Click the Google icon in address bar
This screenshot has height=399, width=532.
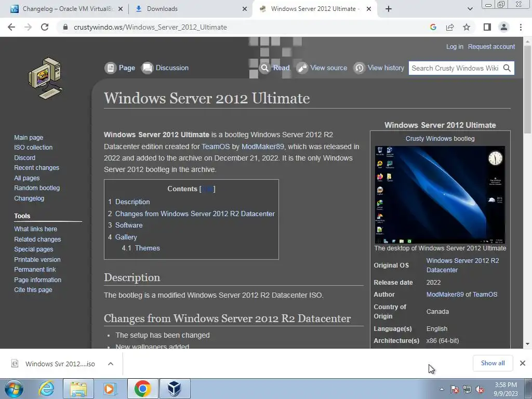point(433,27)
